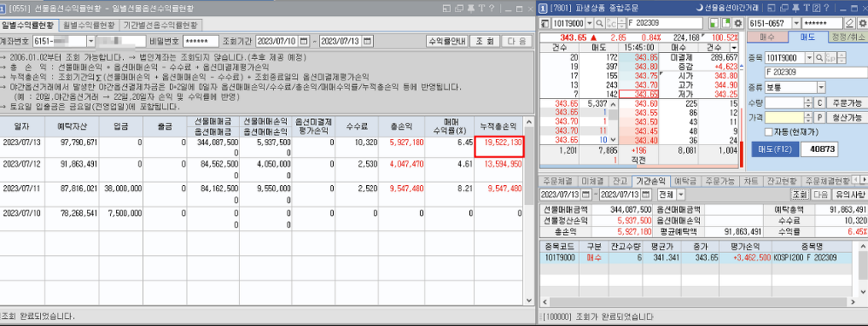
Task: Open the 차트 tab
Action: coord(751,181)
